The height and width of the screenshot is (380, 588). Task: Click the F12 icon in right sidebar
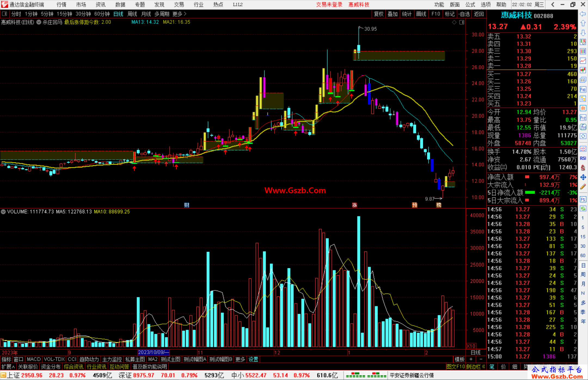[x=583, y=118]
